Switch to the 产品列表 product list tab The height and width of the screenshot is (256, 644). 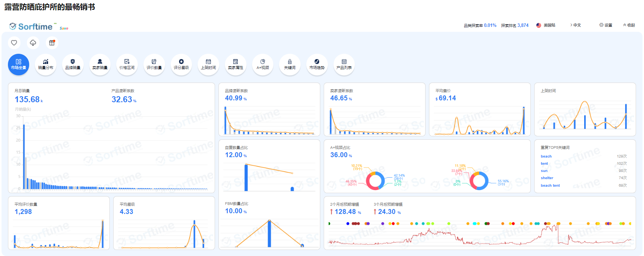click(x=344, y=64)
